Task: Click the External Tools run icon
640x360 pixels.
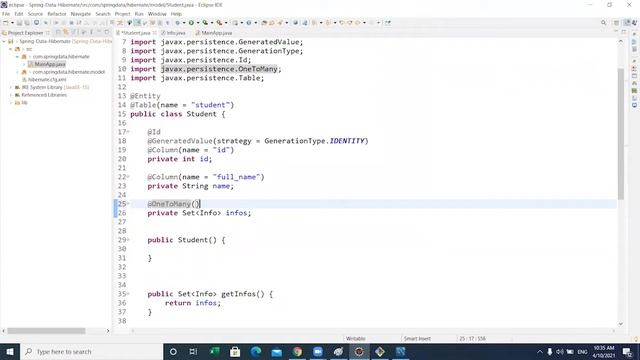Action: [219, 23]
